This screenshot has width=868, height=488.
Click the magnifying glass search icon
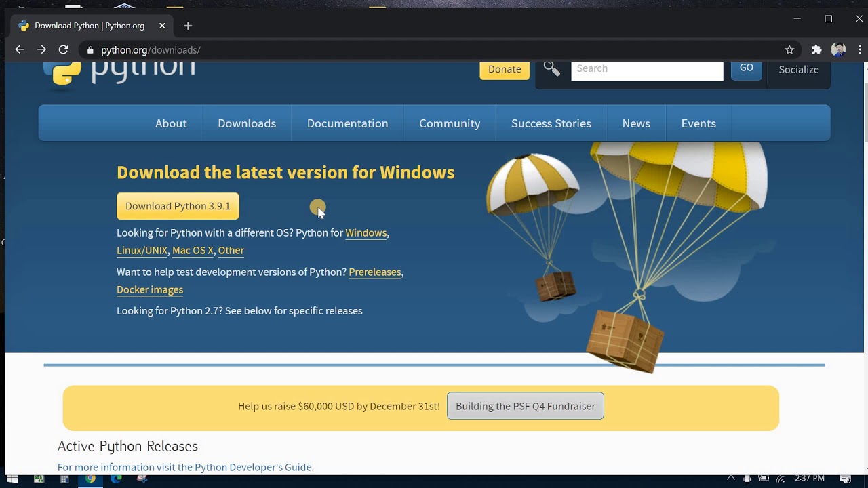coord(551,68)
